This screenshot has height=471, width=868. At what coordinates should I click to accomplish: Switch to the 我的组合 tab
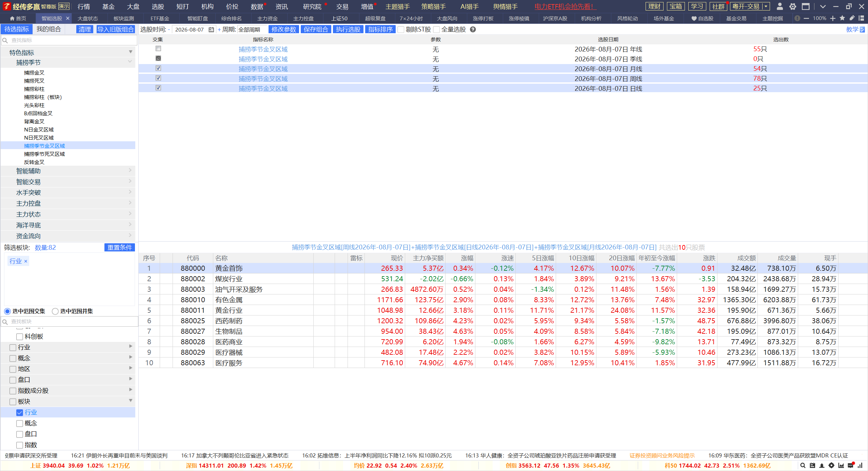pos(48,29)
